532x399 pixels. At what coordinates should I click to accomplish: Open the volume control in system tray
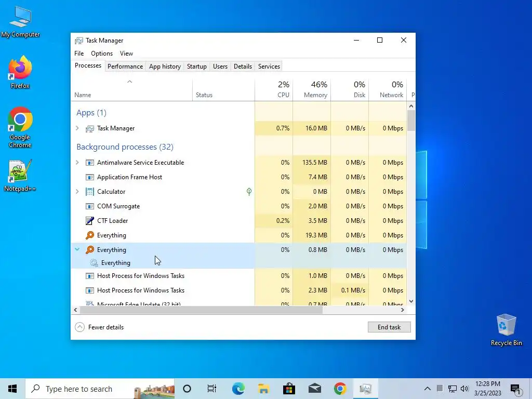pos(464,389)
